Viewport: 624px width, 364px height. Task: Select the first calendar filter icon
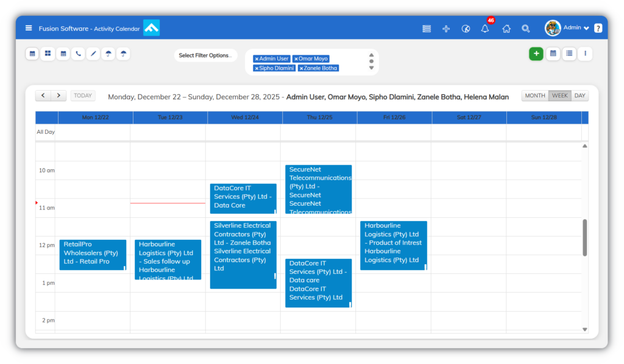coord(32,54)
